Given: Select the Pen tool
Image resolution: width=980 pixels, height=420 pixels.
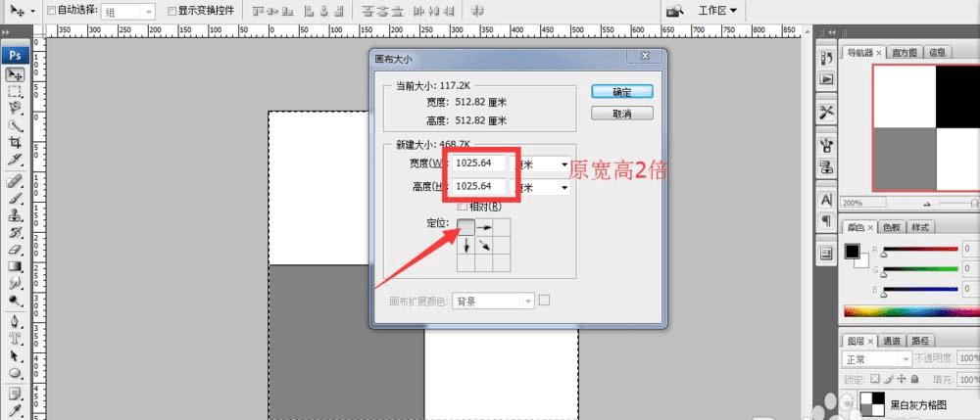Looking at the screenshot, I should tap(15, 323).
